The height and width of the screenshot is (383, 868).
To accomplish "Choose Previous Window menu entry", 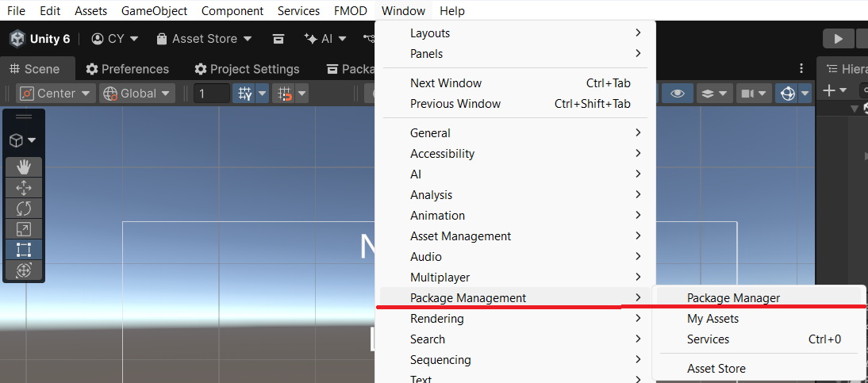I will [x=516, y=104].
